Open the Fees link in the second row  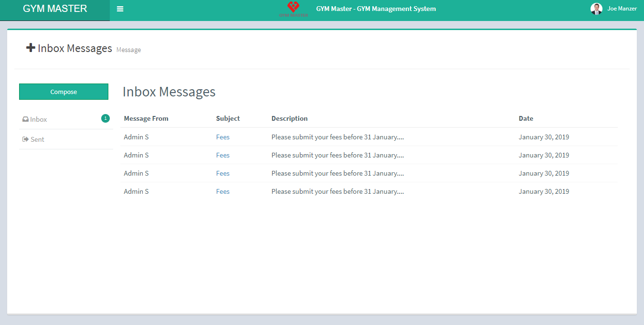point(222,155)
